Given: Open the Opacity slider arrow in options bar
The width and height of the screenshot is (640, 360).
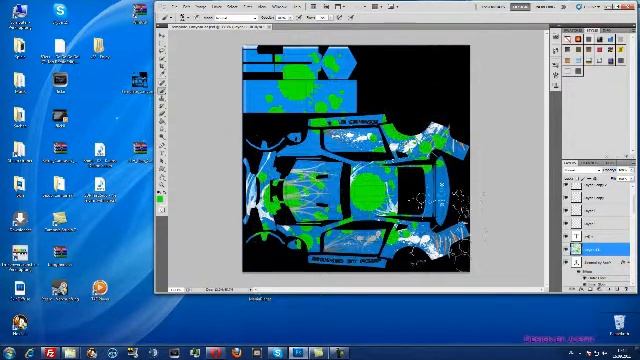Looking at the screenshot, I should click(291, 18).
